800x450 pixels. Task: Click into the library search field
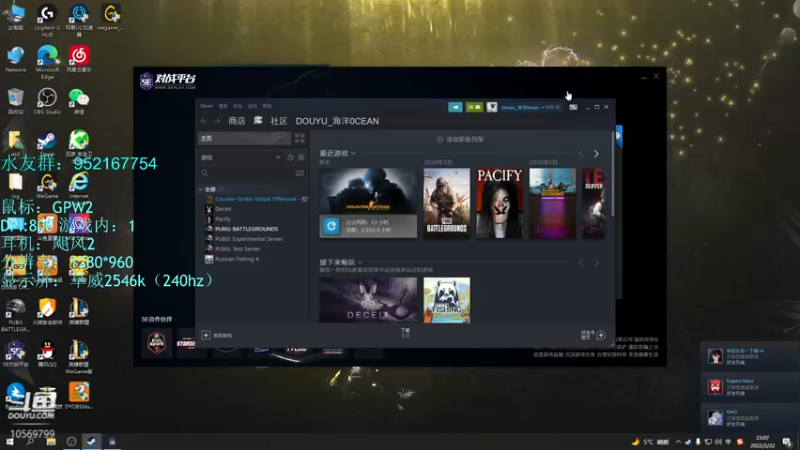pos(248,173)
